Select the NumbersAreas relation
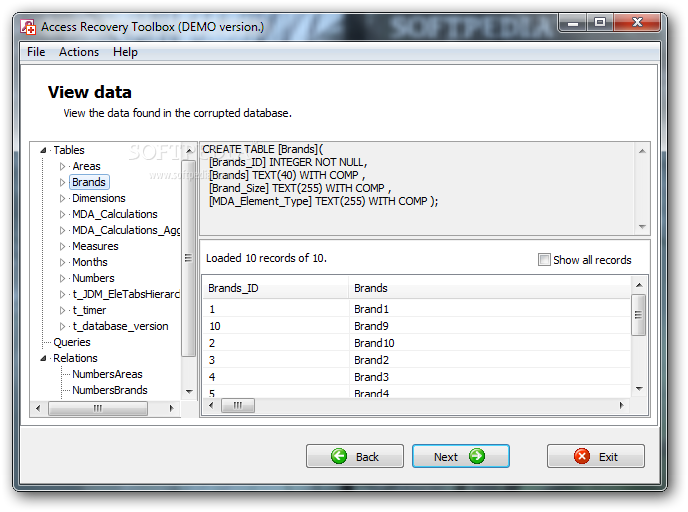 (108, 374)
